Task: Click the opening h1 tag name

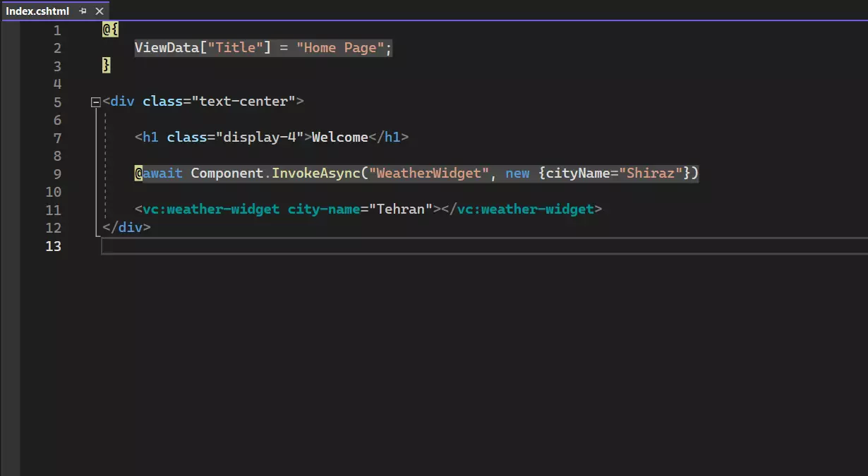Action: [x=150, y=138]
